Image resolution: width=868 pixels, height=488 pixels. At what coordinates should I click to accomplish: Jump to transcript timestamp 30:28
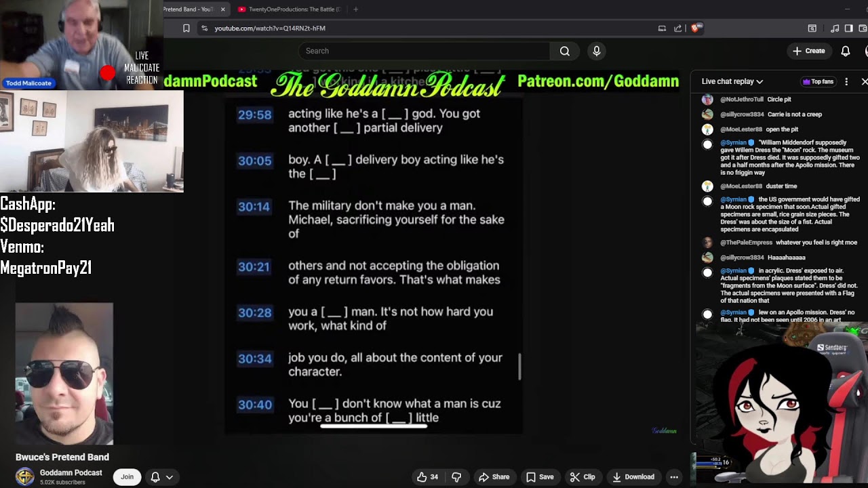(254, 312)
